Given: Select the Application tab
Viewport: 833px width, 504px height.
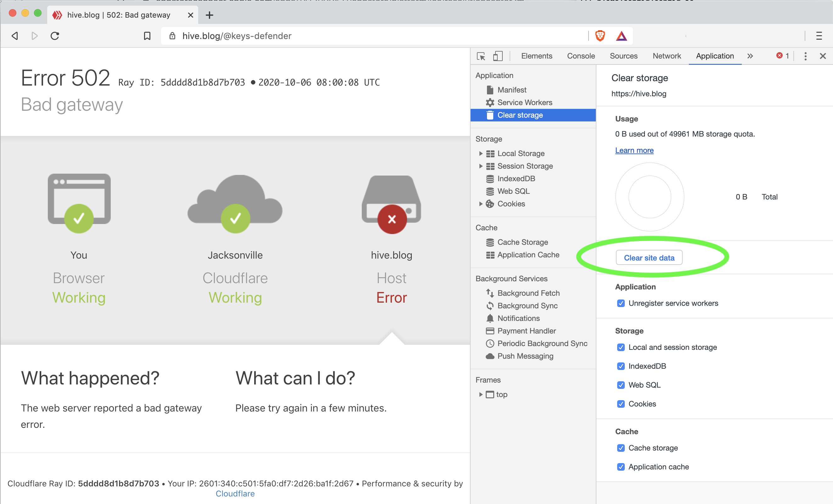Looking at the screenshot, I should [715, 56].
